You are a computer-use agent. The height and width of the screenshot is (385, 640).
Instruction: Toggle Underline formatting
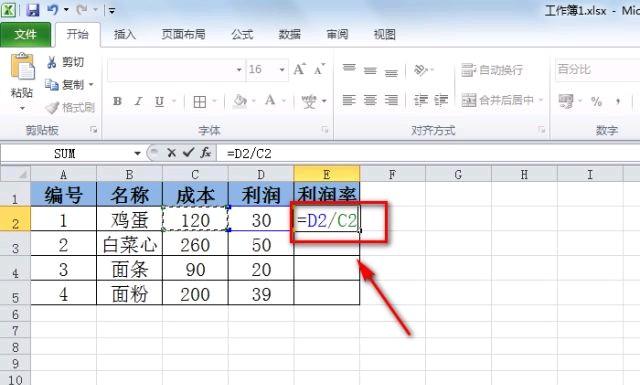pos(160,101)
